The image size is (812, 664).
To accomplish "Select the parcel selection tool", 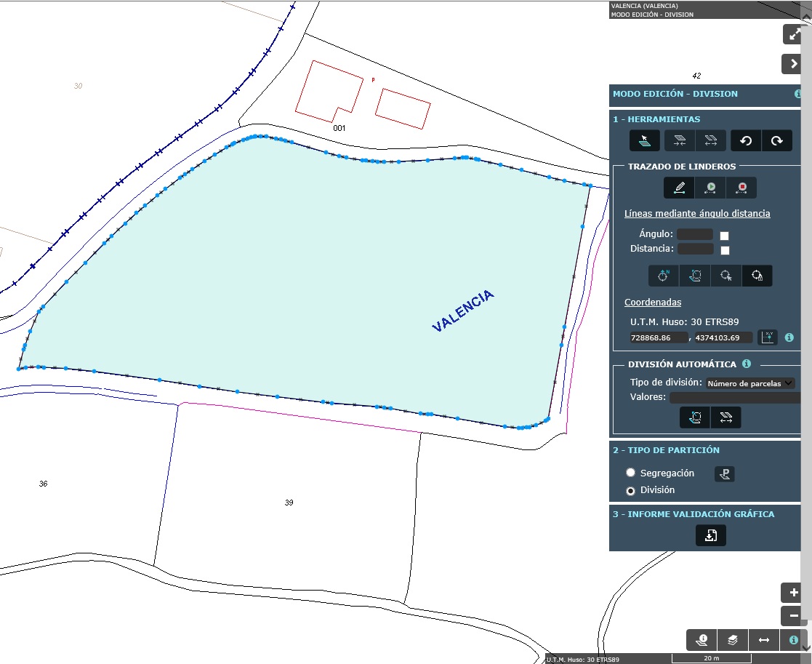I will [x=645, y=141].
